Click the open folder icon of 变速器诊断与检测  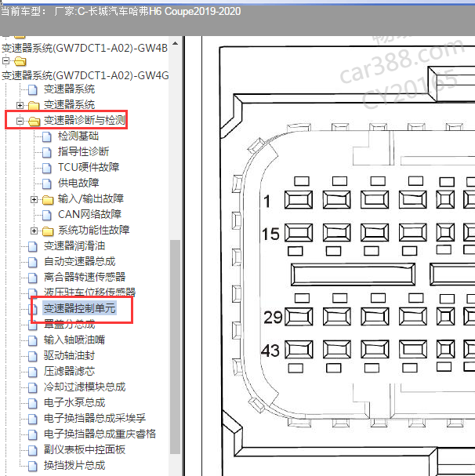point(34,122)
